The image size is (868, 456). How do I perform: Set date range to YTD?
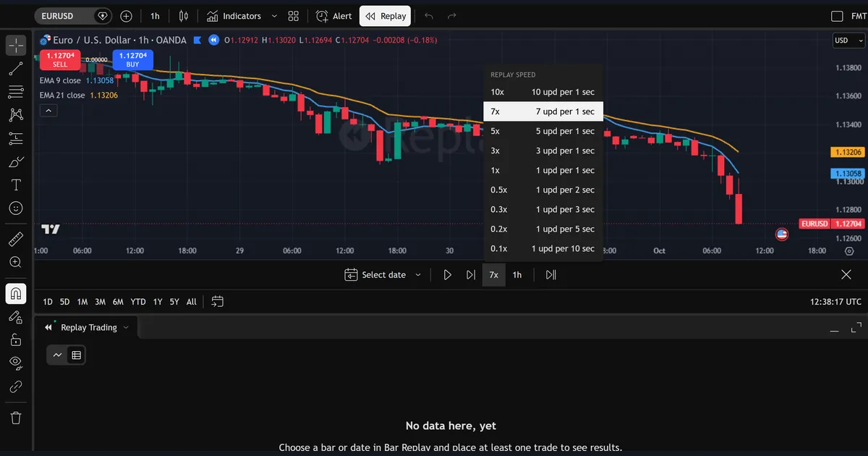pyautogui.click(x=138, y=302)
